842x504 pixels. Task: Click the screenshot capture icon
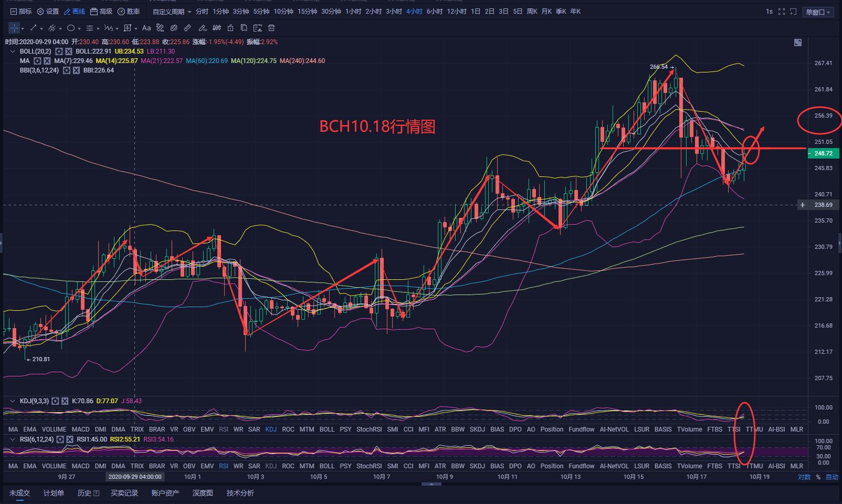793,12
